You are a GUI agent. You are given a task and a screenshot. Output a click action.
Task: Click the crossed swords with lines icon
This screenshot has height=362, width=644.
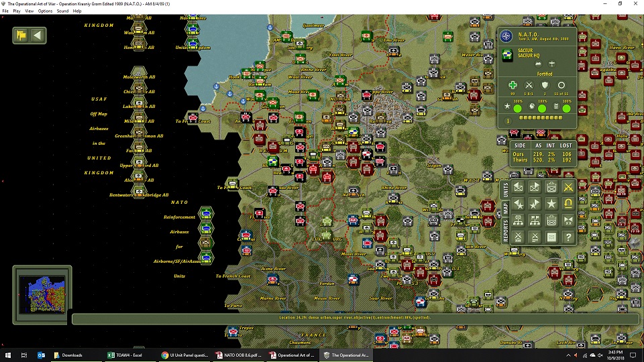[x=535, y=237]
